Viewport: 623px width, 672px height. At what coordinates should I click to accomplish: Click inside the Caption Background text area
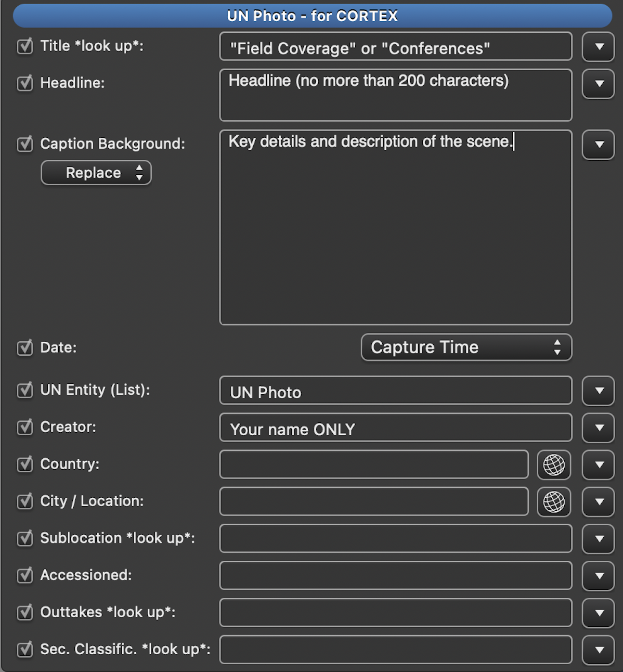(396, 227)
